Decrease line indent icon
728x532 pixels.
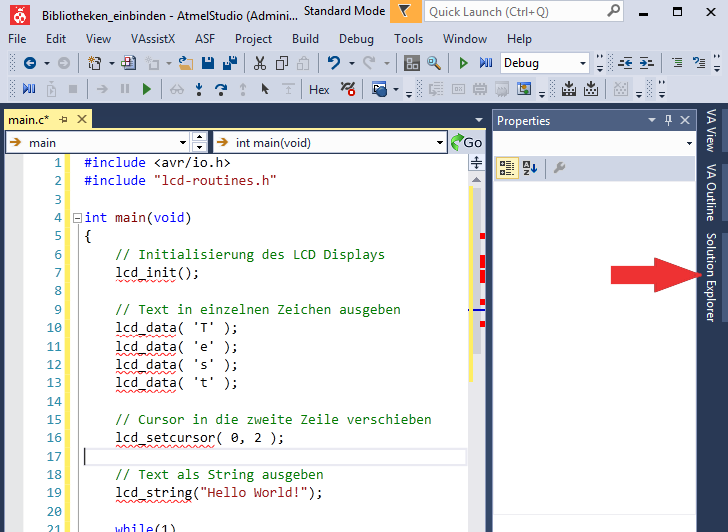625,63
